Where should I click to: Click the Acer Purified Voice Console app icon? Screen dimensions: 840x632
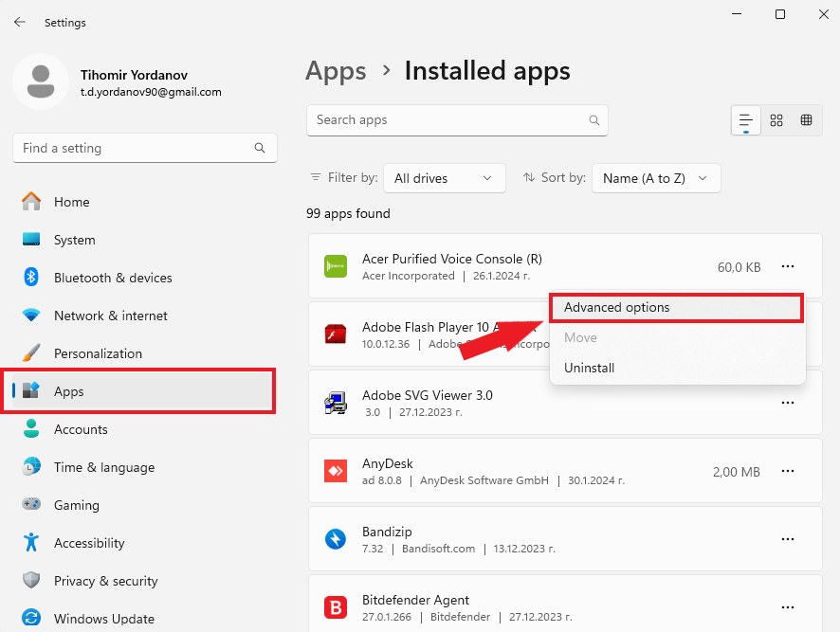point(336,266)
